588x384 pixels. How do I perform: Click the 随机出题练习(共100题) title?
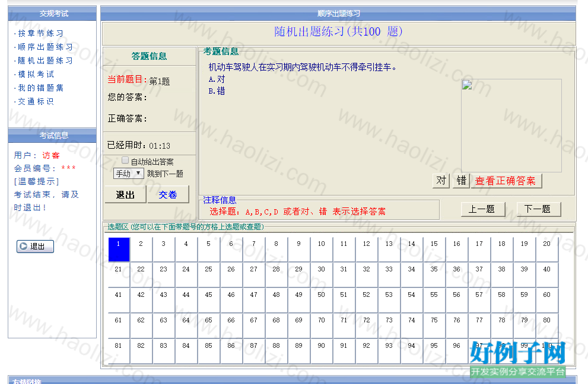point(339,31)
